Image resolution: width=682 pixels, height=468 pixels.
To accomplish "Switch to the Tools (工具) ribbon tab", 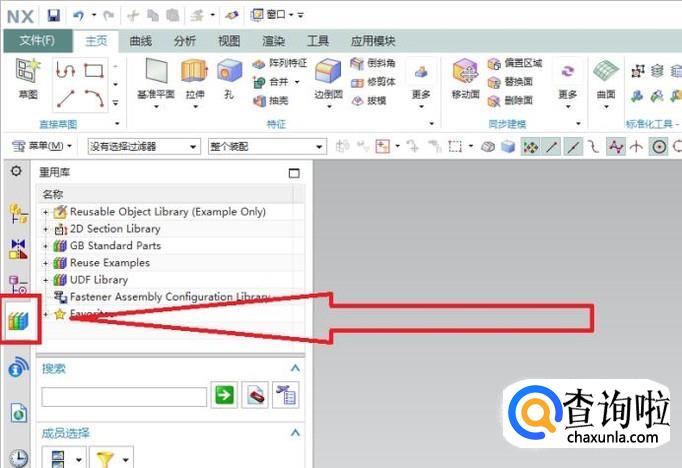I will [318, 41].
